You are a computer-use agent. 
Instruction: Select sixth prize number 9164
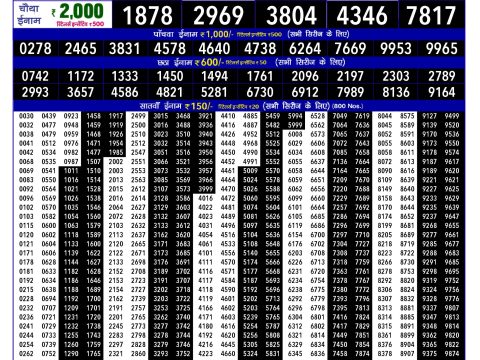[x=442, y=92]
